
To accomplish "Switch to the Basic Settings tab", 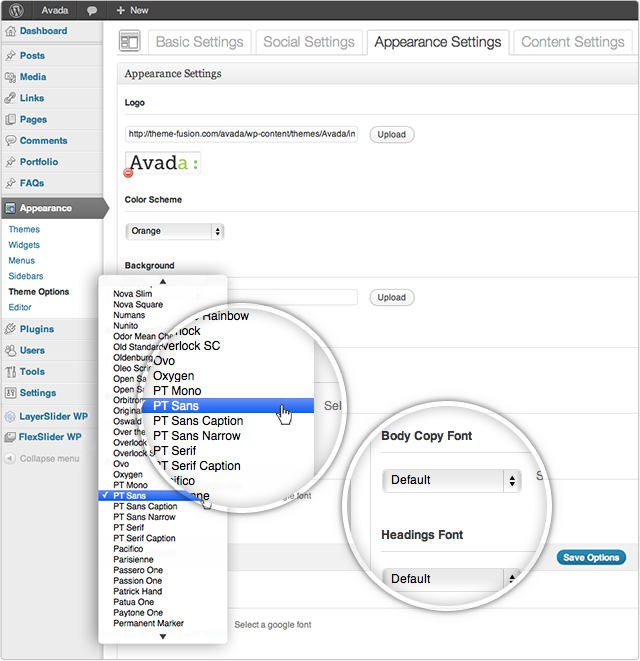I will (x=199, y=42).
